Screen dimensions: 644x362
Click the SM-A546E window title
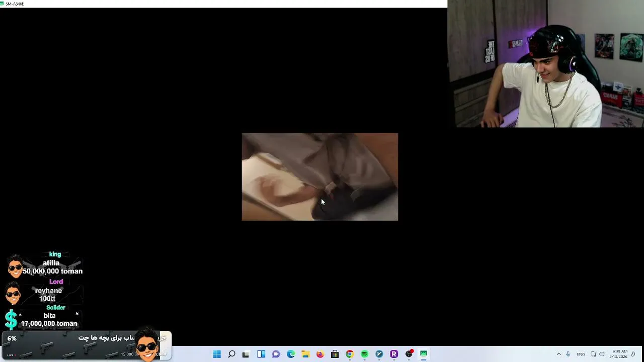pos(15,4)
